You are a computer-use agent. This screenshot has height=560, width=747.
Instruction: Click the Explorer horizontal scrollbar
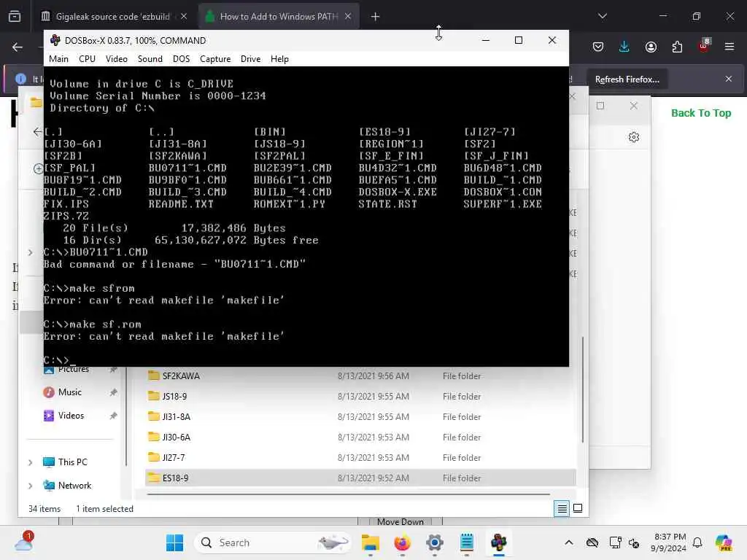point(348,494)
